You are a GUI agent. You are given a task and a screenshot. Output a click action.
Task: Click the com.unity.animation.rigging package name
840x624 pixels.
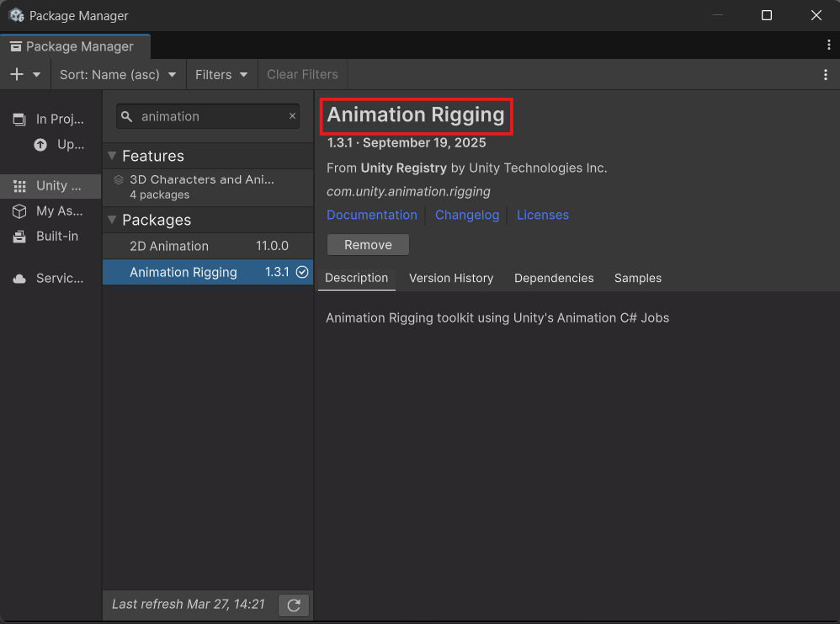[409, 192]
